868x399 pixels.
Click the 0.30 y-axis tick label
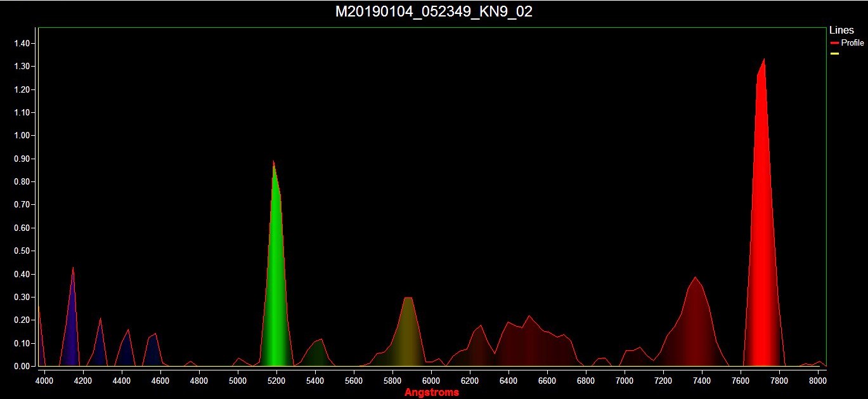tap(22, 297)
